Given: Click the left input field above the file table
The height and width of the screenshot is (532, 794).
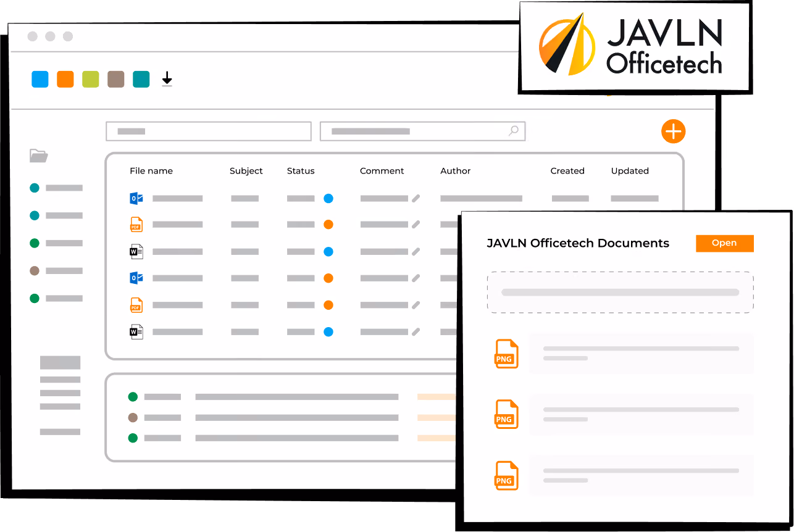Looking at the screenshot, I should pos(209,131).
